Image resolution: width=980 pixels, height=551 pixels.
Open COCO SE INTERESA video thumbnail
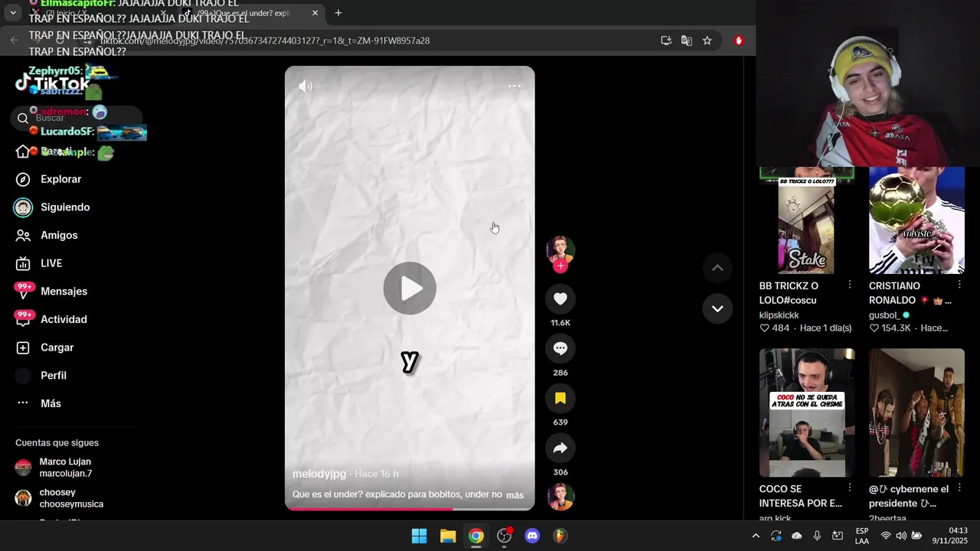point(807,413)
